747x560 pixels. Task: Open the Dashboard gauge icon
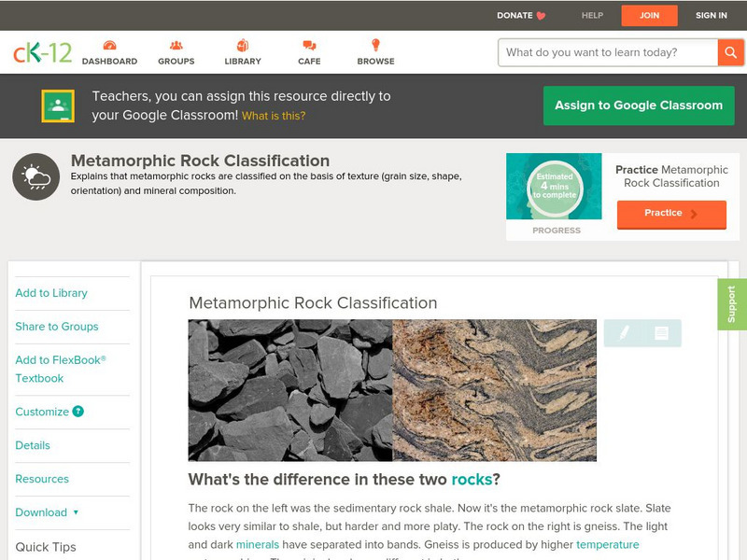(109, 45)
